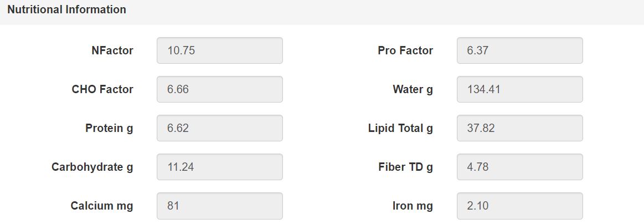Click the Protein g label
644x224 pixels.
(x=109, y=129)
